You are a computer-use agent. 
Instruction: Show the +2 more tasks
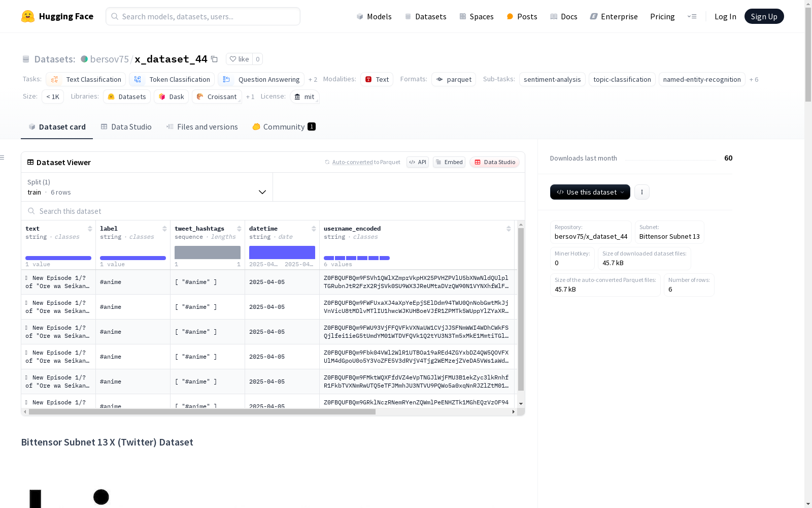coord(313,79)
